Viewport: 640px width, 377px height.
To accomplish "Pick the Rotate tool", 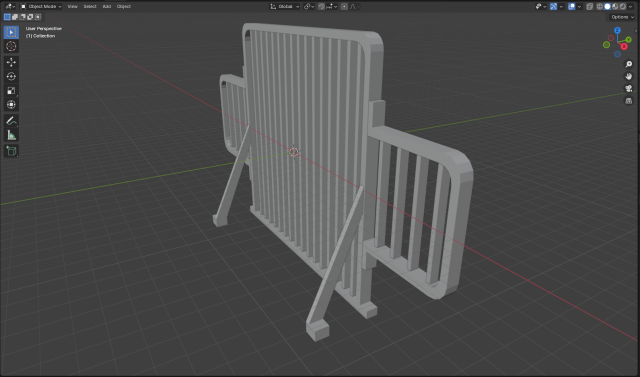I will [11, 76].
